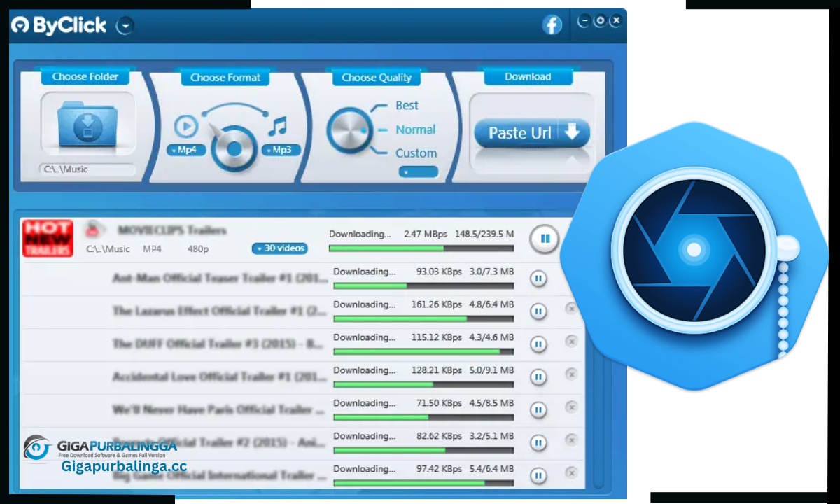
Task: Click the Download label tab
Action: [x=528, y=77]
